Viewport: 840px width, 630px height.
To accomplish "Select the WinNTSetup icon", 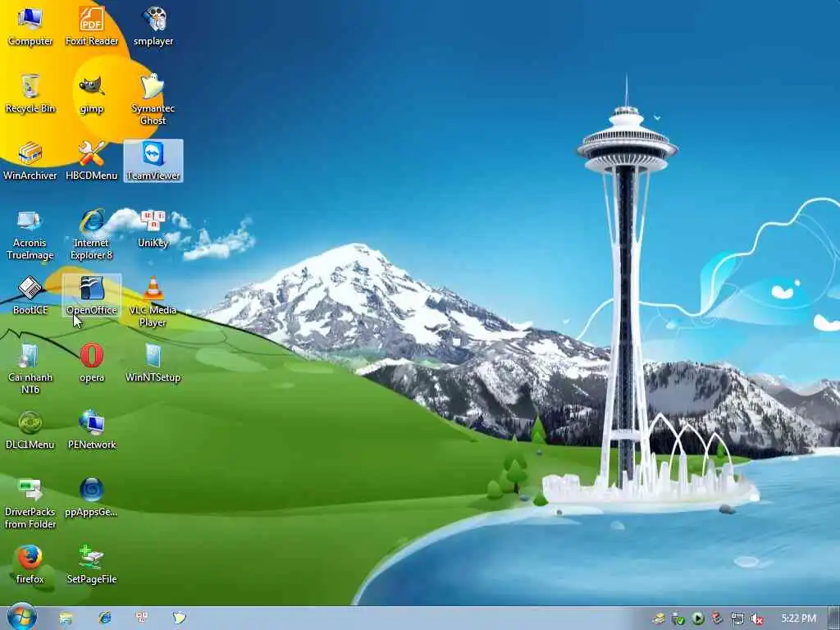I will (x=153, y=363).
